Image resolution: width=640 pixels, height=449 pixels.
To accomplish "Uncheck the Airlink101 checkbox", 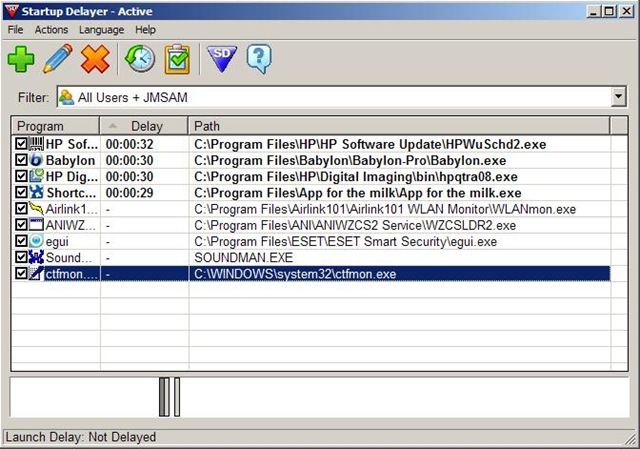I will (21, 209).
